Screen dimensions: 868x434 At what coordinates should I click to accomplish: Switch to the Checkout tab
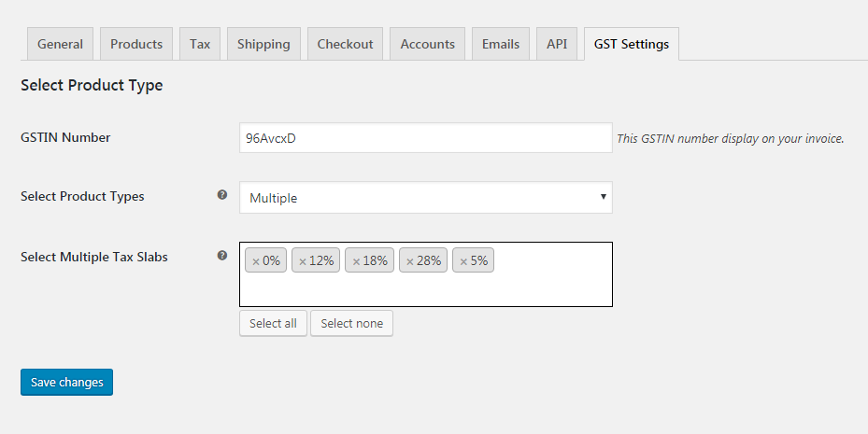(x=345, y=44)
